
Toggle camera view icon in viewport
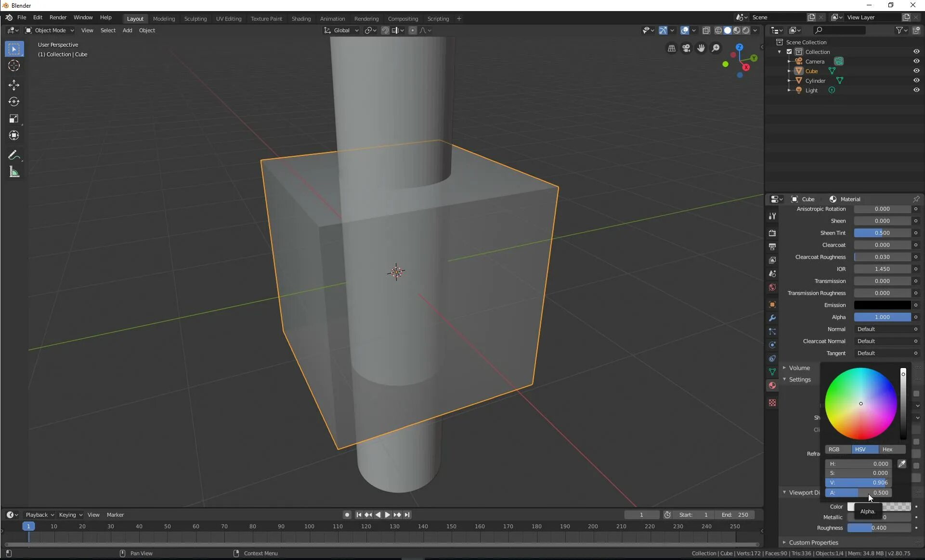(x=686, y=48)
